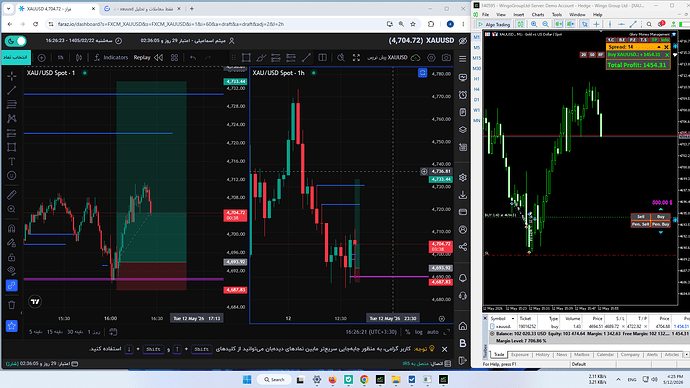Show hidden tray icons chevron
Viewport: 690px width, 388px height.
point(618,380)
